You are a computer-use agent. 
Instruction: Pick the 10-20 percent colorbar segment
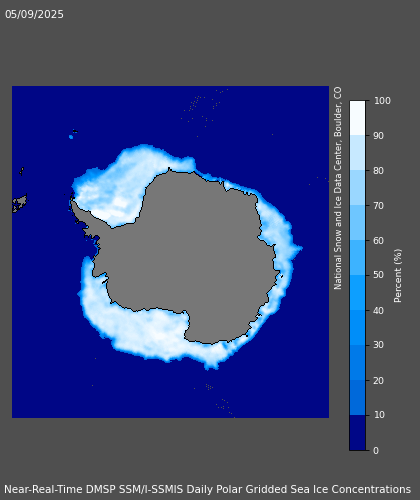tap(357, 398)
